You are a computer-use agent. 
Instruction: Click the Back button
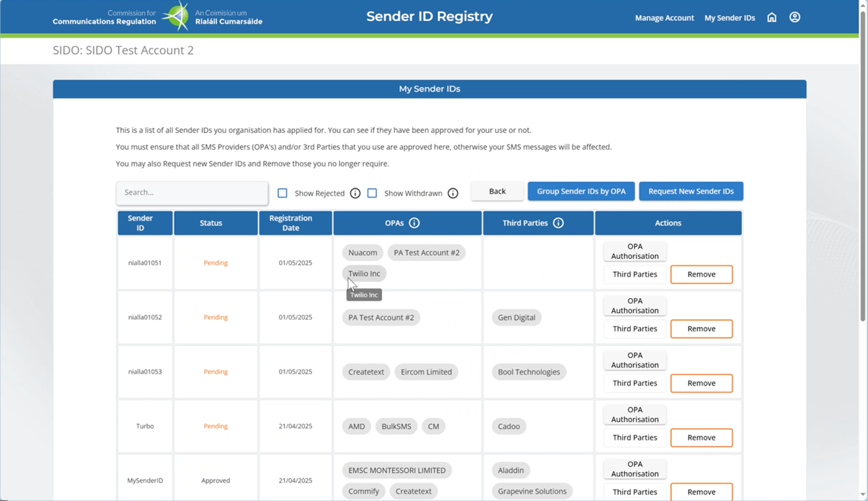497,191
